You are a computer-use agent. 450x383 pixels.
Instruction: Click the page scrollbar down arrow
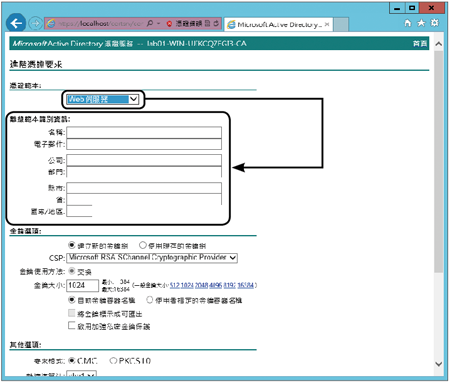(x=439, y=364)
